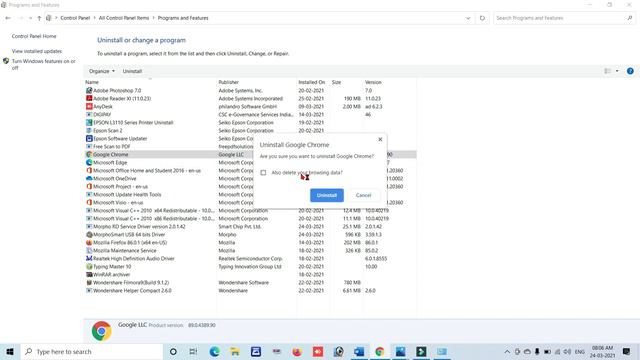Cancel the Uninstall Google Chrome dialog
This screenshot has width=640, height=360.
point(363,195)
